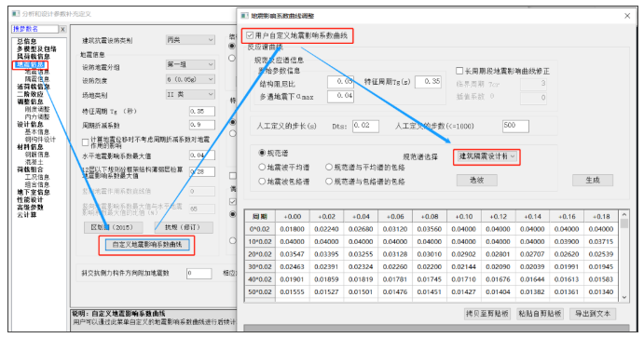Clear the parameter search with the X button

[62, 29]
